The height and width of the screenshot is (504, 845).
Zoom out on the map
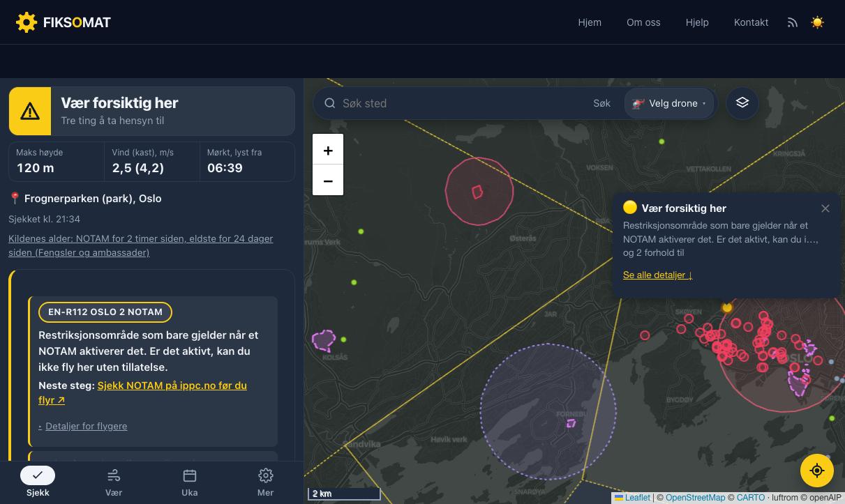(328, 181)
